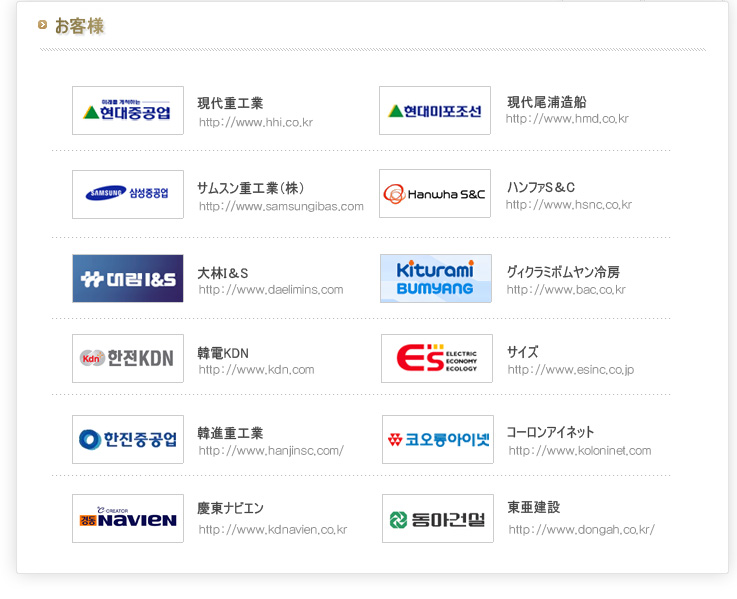Image resolution: width=737 pixels, height=599 pixels.
Task: Click the Hanwha S&C logo
Action: tap(435, 194)
